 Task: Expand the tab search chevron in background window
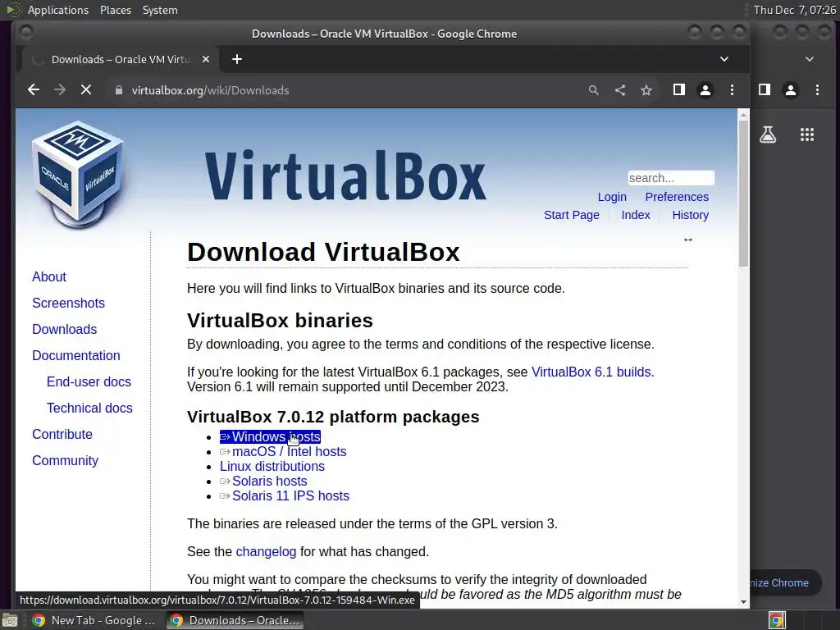810,59
